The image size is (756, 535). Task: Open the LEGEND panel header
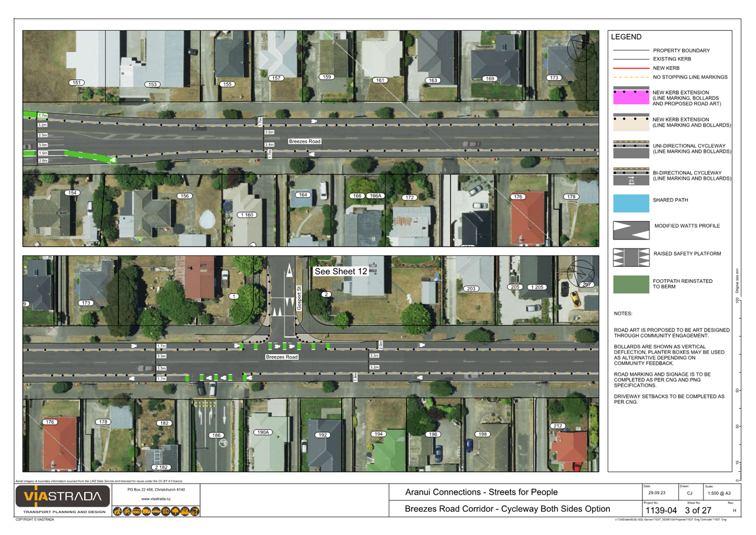coord(626,37)
